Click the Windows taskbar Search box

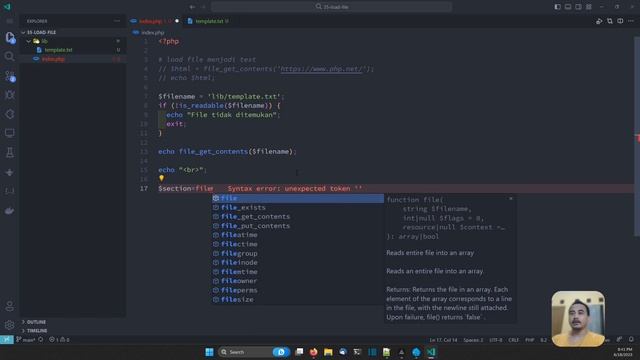pyautogui.click(x=253, y=352)
